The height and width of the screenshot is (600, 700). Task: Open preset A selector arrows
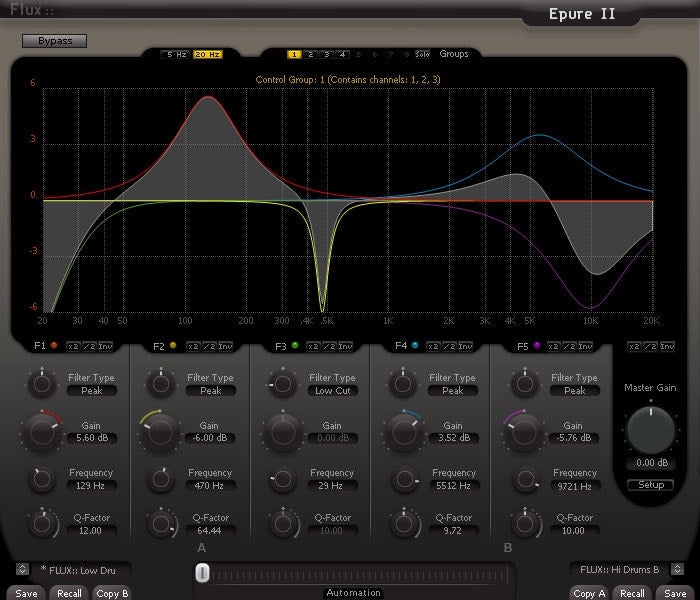point(22,569)
